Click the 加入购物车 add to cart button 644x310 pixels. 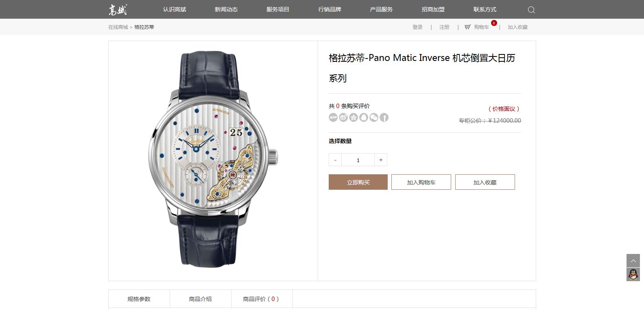point(421,182)
